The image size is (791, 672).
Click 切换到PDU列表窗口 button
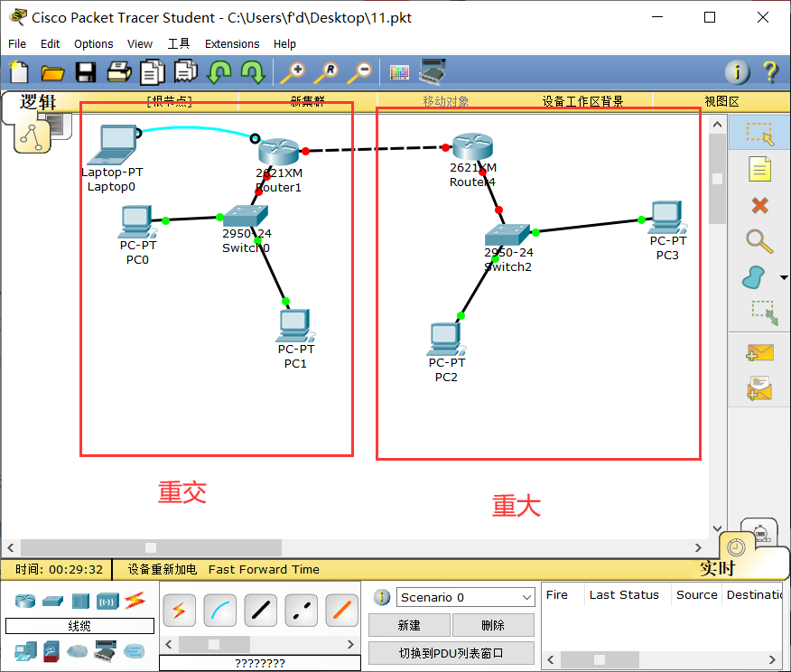451,653
